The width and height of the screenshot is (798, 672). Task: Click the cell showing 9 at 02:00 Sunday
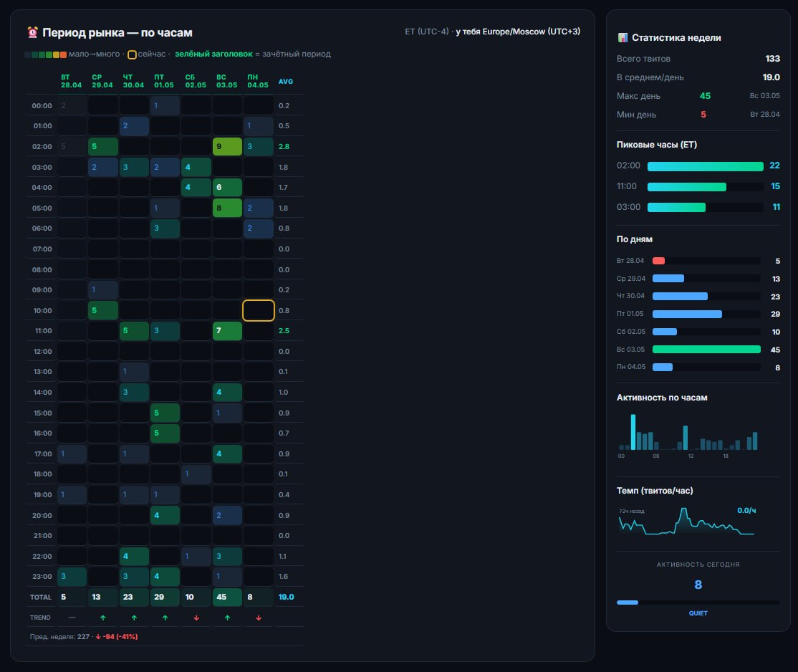pos(228,147)
